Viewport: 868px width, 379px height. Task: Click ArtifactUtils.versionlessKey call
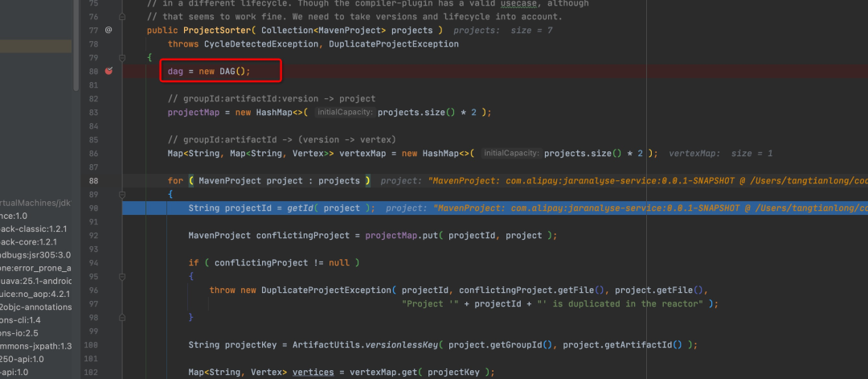click(364, 344)
